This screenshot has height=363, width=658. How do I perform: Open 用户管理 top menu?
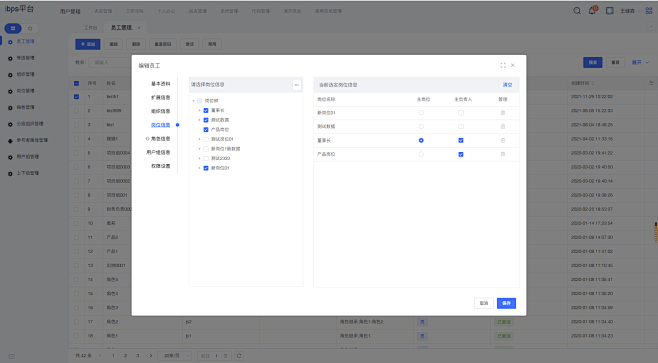click(x=70, y=11)
